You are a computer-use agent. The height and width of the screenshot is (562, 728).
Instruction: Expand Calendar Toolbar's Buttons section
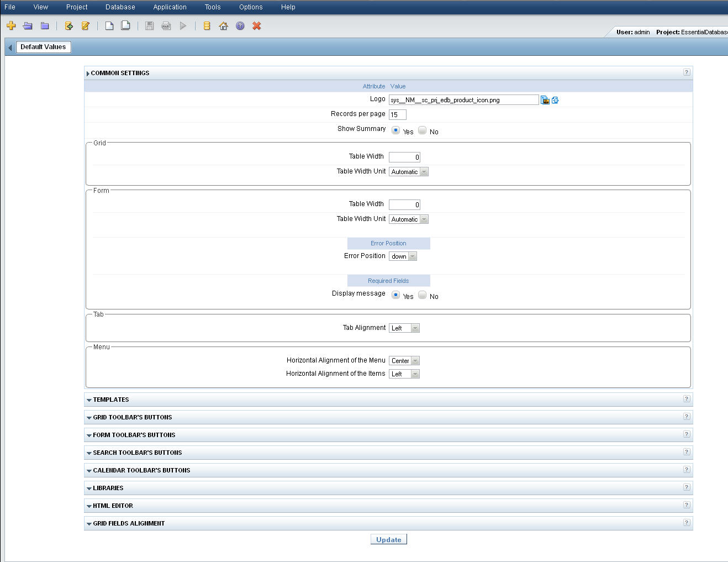[x=89, y=471]
